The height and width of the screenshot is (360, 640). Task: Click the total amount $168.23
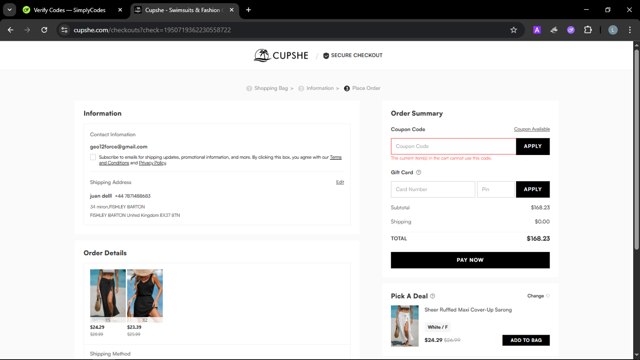(x=538, y=238)
